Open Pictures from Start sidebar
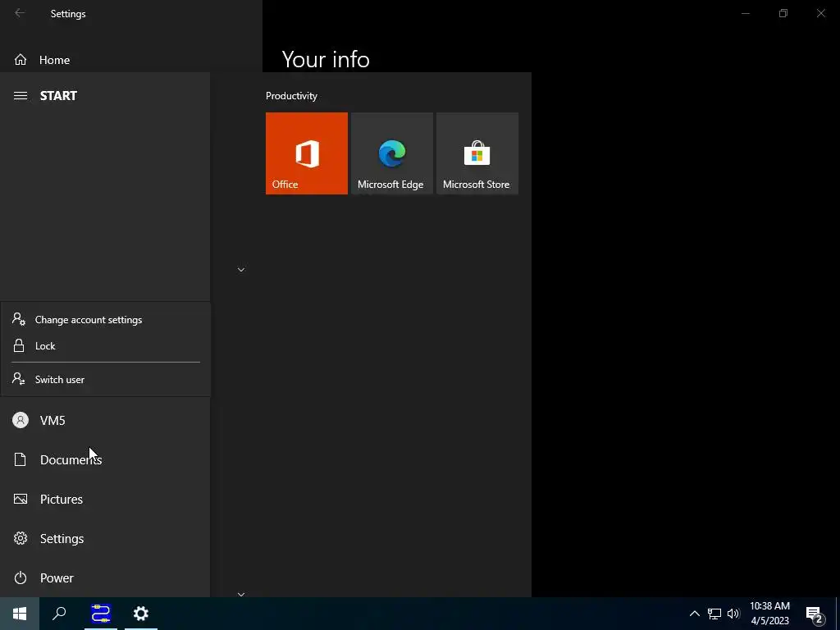The width and height of the screenshot is (840, 630). [x=105, y=500]
